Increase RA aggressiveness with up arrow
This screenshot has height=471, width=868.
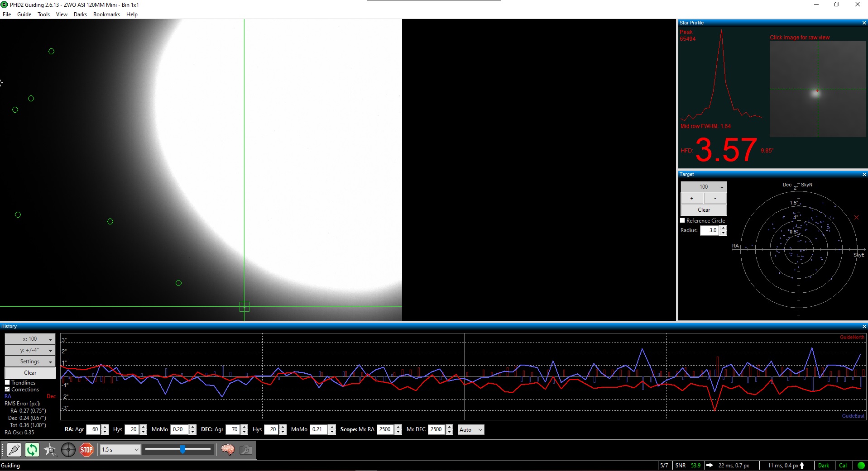click(x=105, y=427)
